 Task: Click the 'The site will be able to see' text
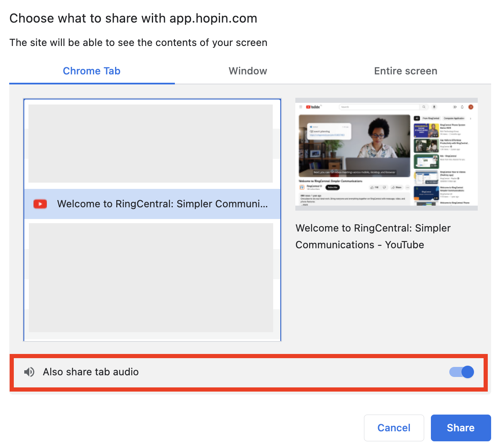[138, 43]
